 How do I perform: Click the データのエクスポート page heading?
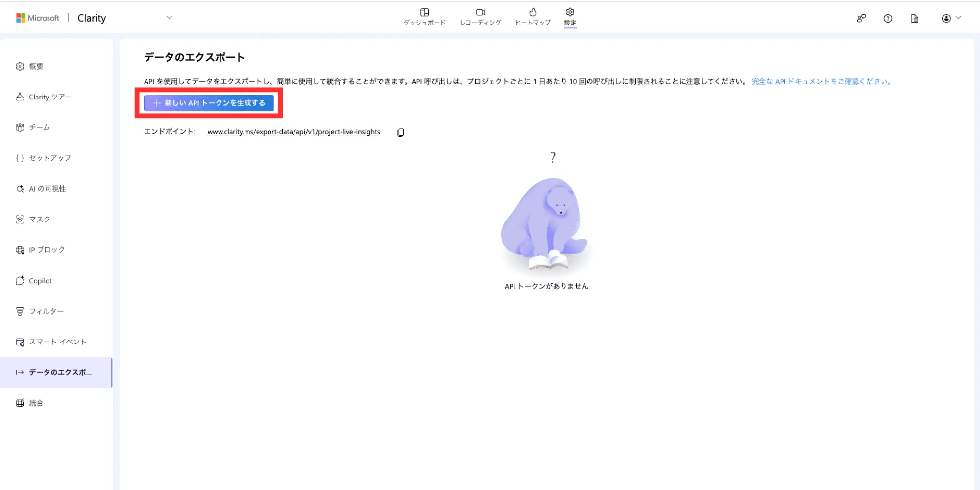(194, 57)
